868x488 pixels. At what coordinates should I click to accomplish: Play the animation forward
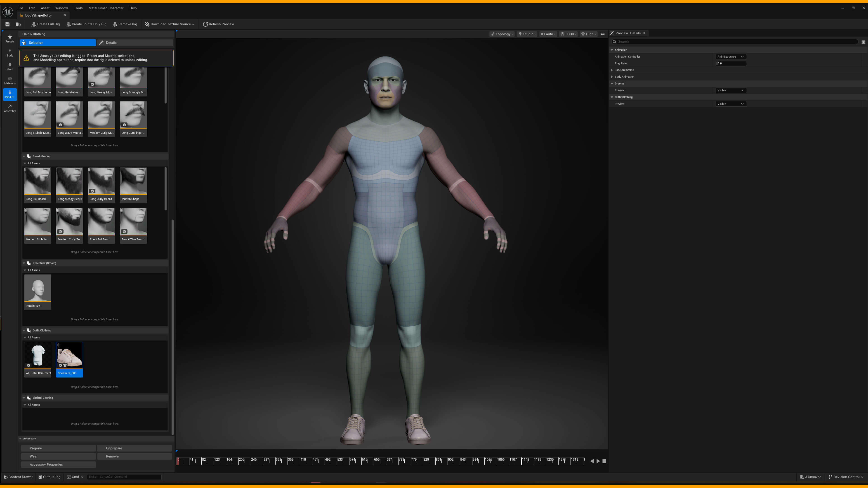[x=598, y=461]
